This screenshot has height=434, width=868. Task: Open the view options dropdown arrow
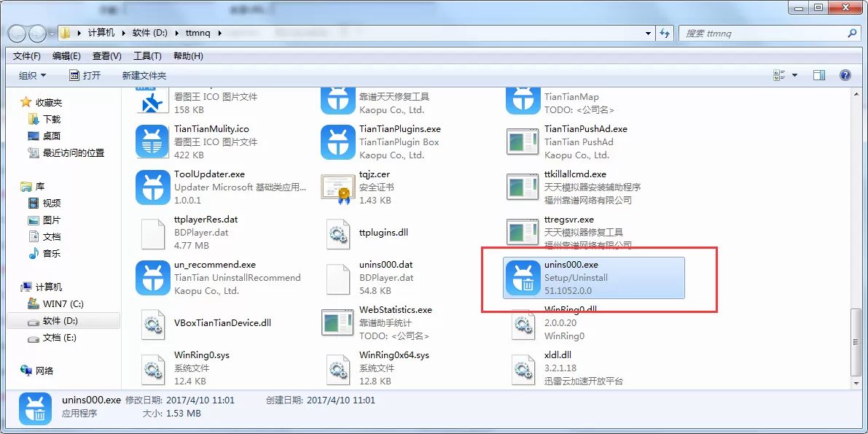[795, 75]
